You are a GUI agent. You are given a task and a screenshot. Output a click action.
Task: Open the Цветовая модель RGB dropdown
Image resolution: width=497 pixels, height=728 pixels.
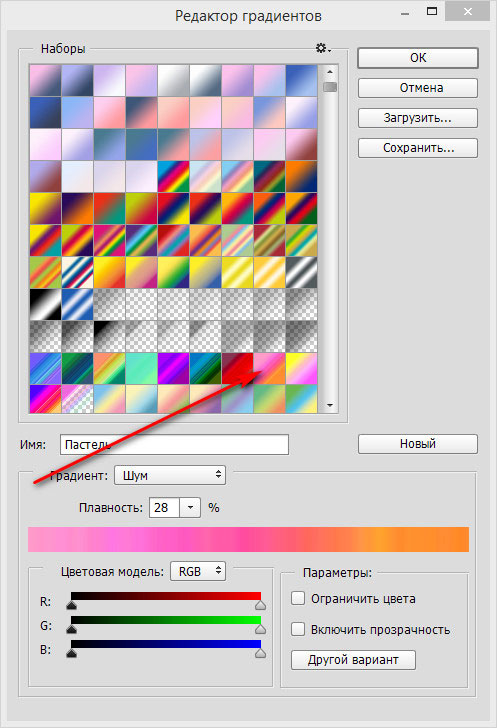tap(198, 571)
